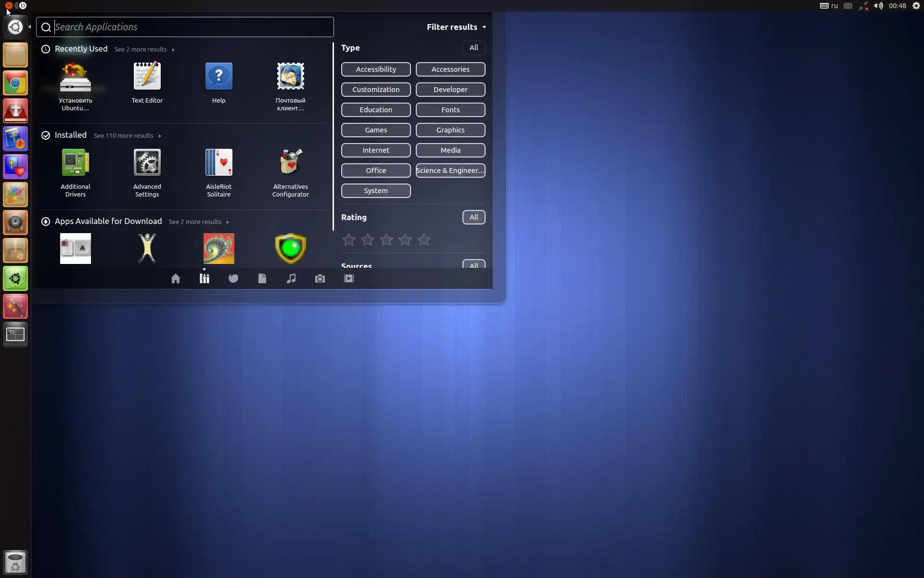Launch Advanced Settings application
Screen dimensions: 924x578
click(147, 163)
